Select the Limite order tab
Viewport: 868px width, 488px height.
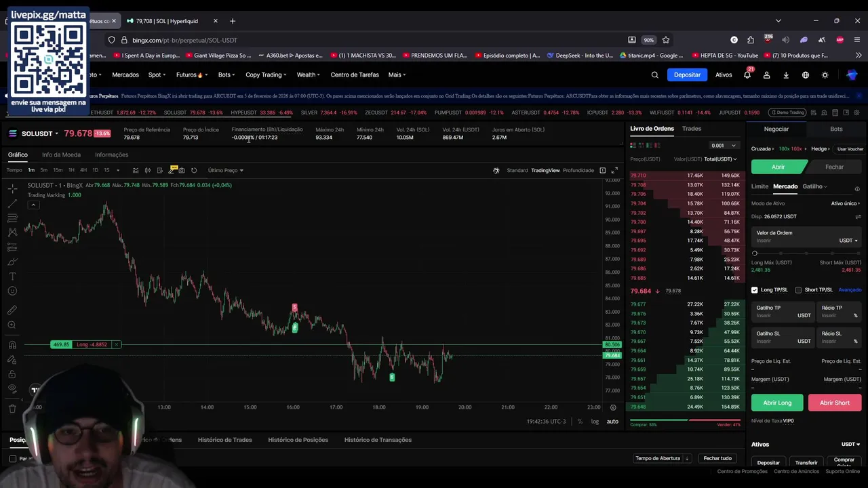coord(759,186)
